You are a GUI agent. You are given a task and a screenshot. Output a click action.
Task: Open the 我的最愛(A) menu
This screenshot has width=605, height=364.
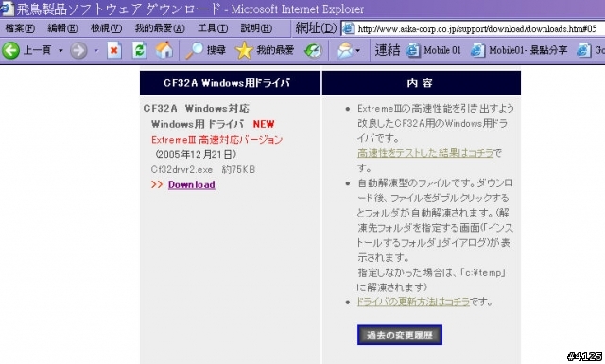click(160, 28)
